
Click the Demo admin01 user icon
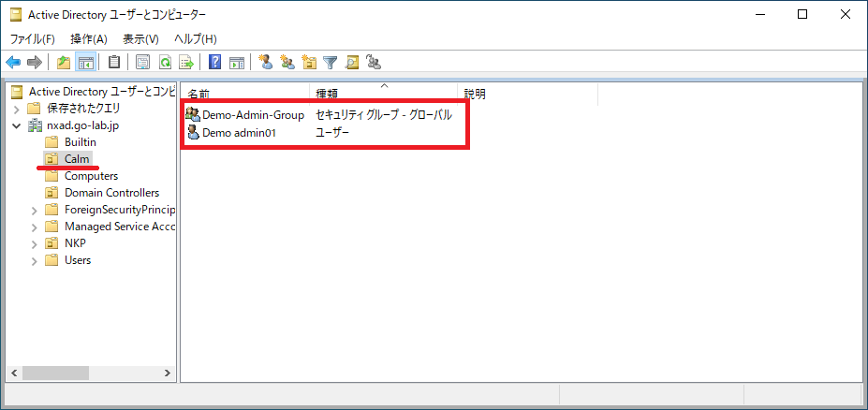tap(193, 132)
